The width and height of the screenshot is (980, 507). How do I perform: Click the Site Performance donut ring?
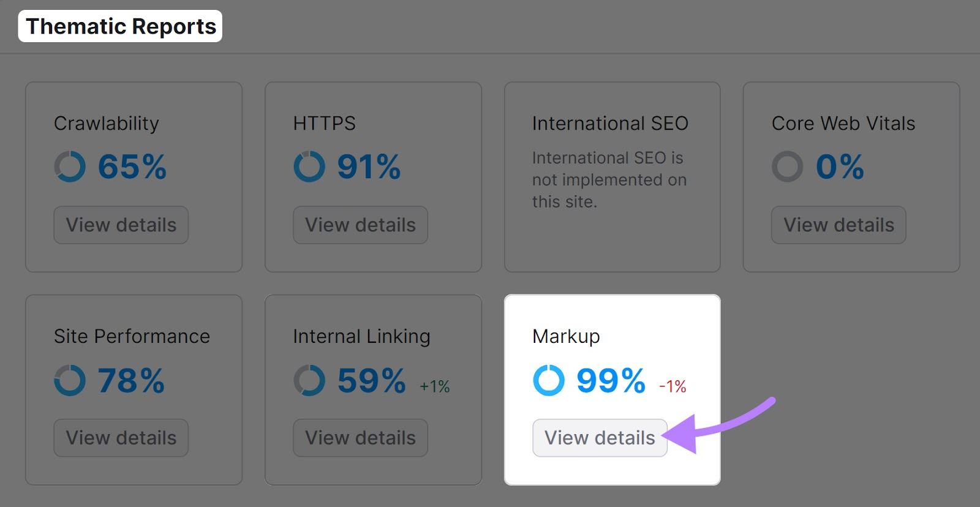tap(69, 381)
